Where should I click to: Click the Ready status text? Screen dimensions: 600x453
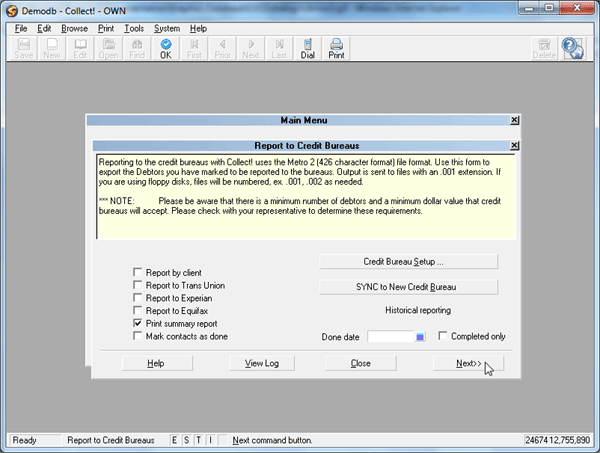pos(24,440)
